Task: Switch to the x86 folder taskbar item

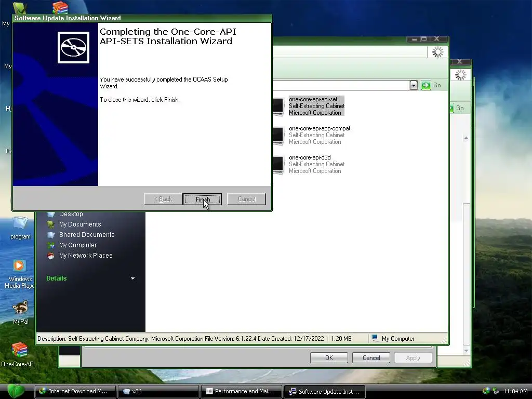Action: 158,391
